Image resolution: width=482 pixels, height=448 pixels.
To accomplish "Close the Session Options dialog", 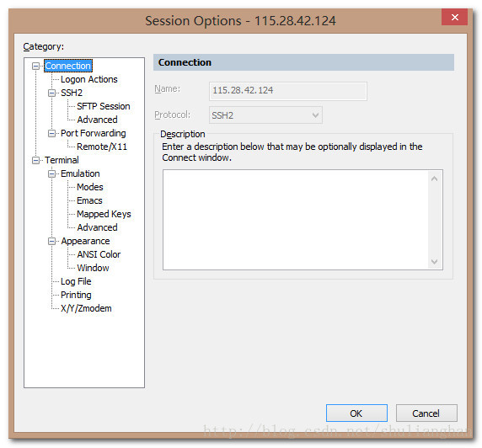I will pos(455,17).
